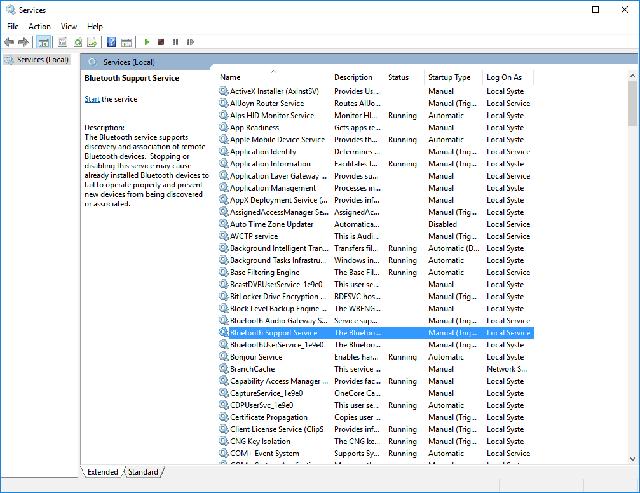This screenshot has width=640, height=493.
Task: Select Block Level Backup Engine row
Action: (x=376, y=308)
